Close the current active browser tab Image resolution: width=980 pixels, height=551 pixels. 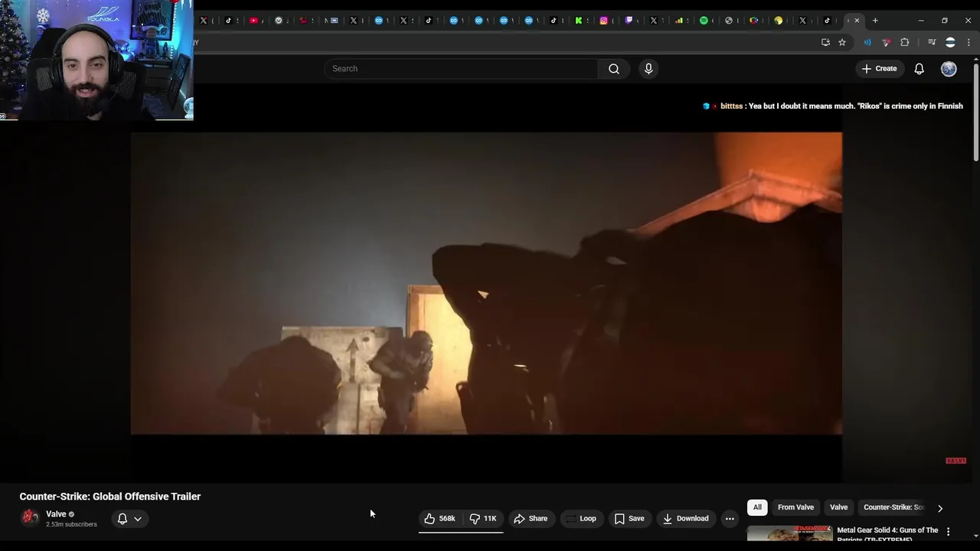pyautogui.click(x=857, y=21)
